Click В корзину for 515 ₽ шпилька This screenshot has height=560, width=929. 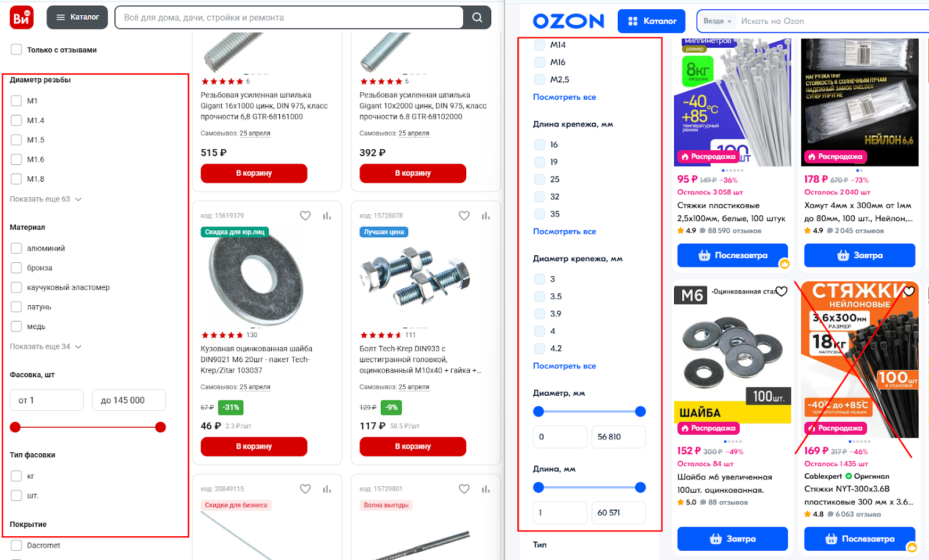254,173
